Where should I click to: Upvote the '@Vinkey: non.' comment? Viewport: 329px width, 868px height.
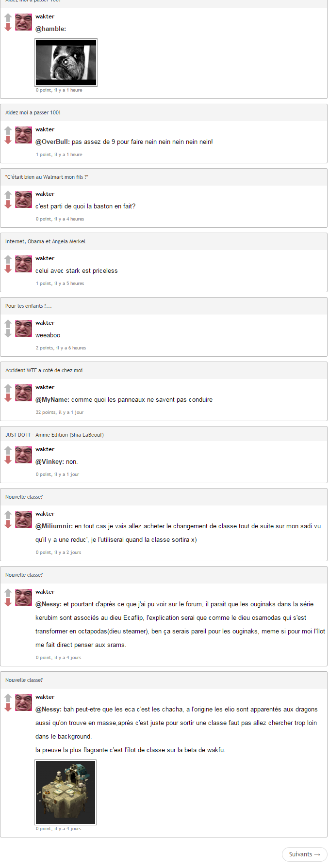coord(8,450)
